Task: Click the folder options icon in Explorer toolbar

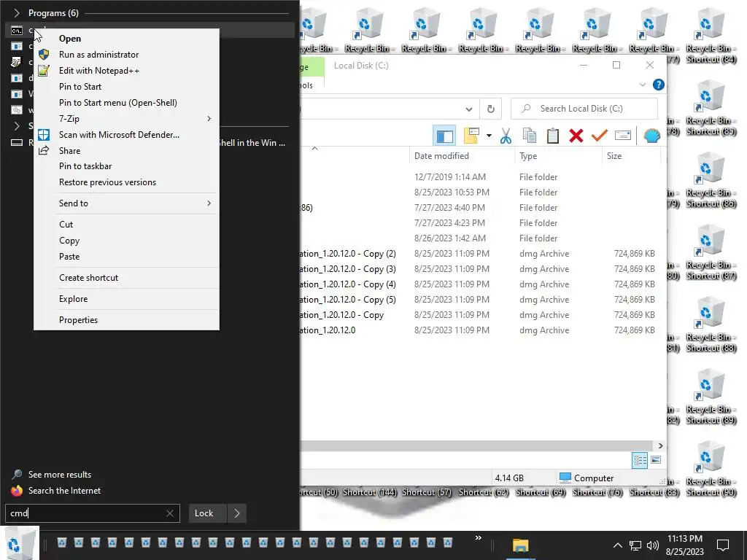Action: [471, 136]
